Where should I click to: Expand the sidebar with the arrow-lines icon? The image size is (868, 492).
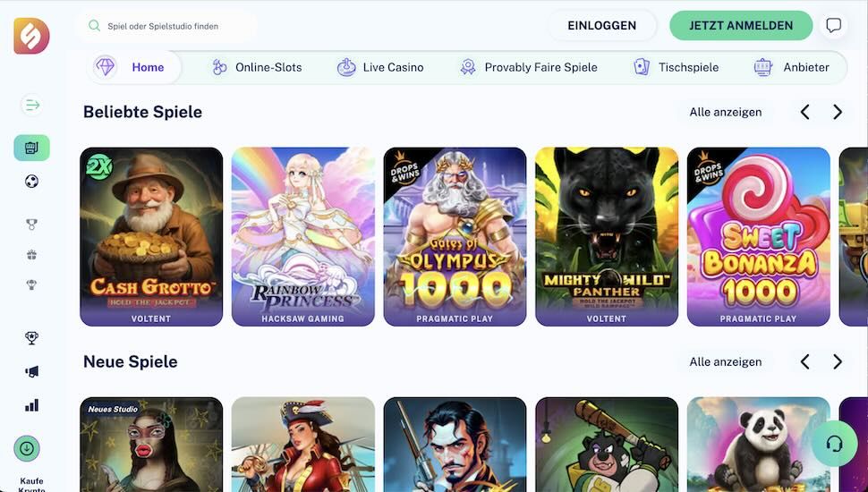31,105
